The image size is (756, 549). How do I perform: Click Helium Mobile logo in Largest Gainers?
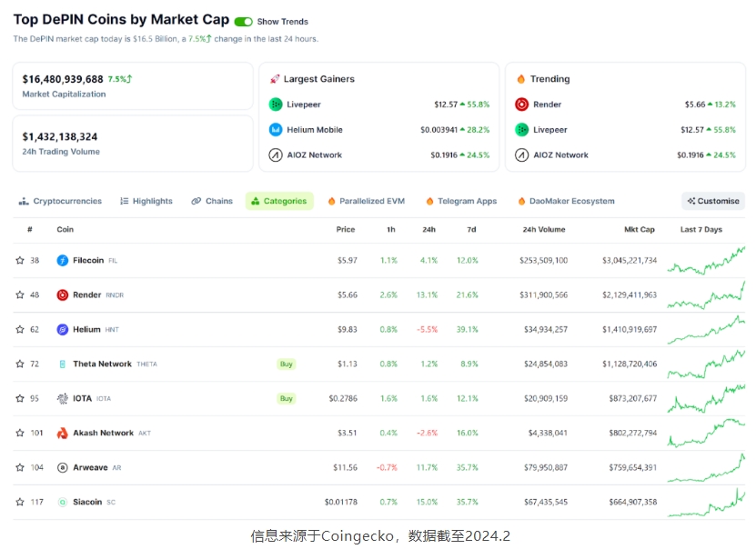[276, 130]
